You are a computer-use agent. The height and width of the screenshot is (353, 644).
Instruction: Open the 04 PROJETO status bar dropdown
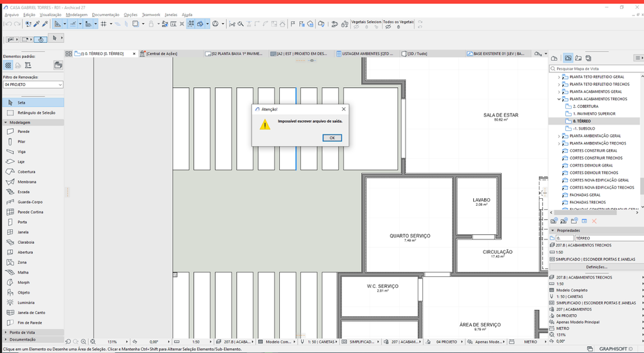pos(446,341)
